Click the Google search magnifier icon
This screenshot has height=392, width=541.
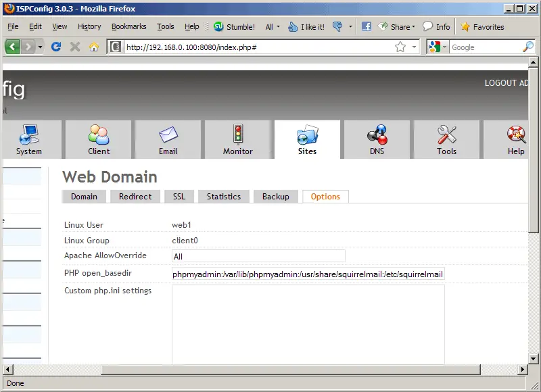528,47
